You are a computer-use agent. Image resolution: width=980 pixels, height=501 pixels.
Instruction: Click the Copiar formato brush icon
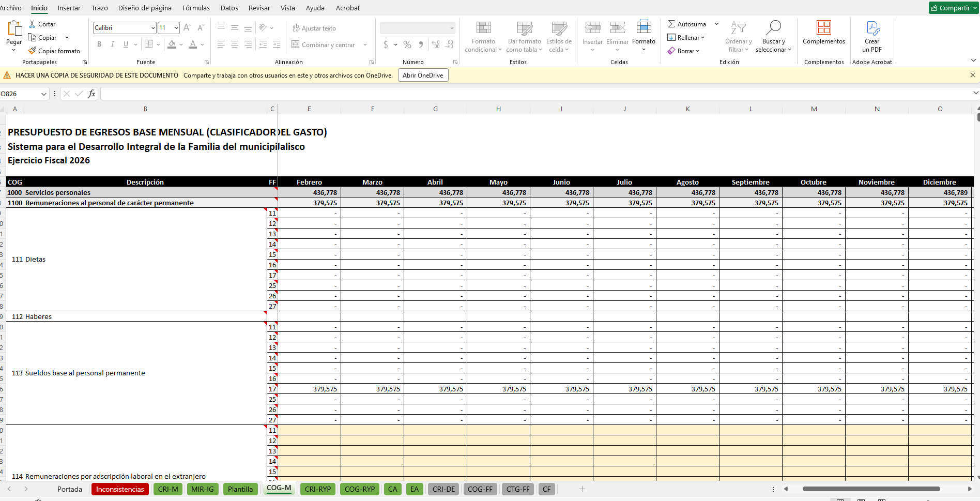[32, 51]
